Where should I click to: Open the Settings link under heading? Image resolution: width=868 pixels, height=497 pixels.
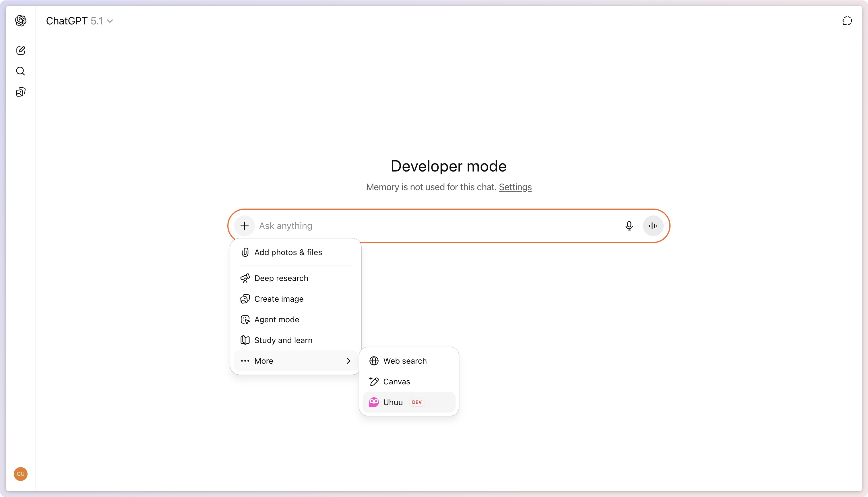(515, 187)
